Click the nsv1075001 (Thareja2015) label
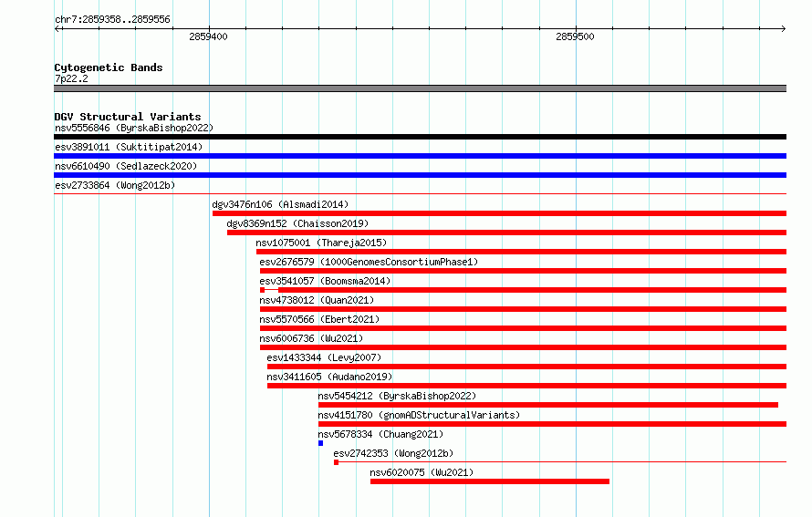The image size is (812, 517). point(321,243)
